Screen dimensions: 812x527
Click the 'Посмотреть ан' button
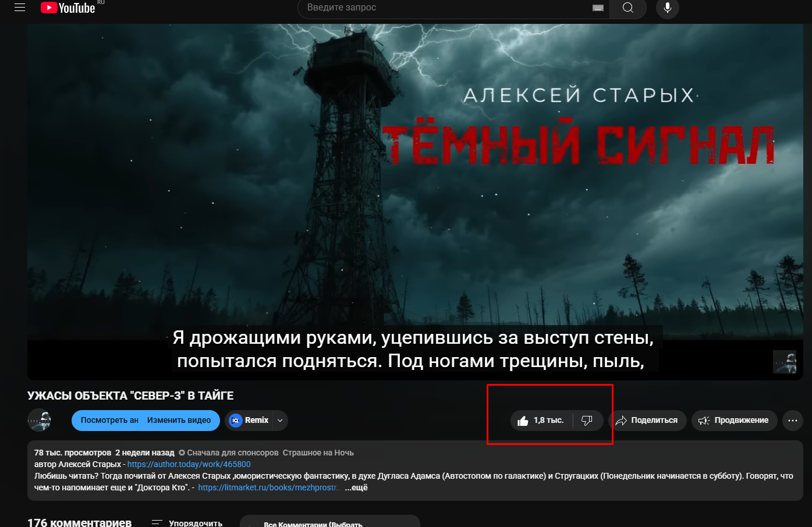109,420
